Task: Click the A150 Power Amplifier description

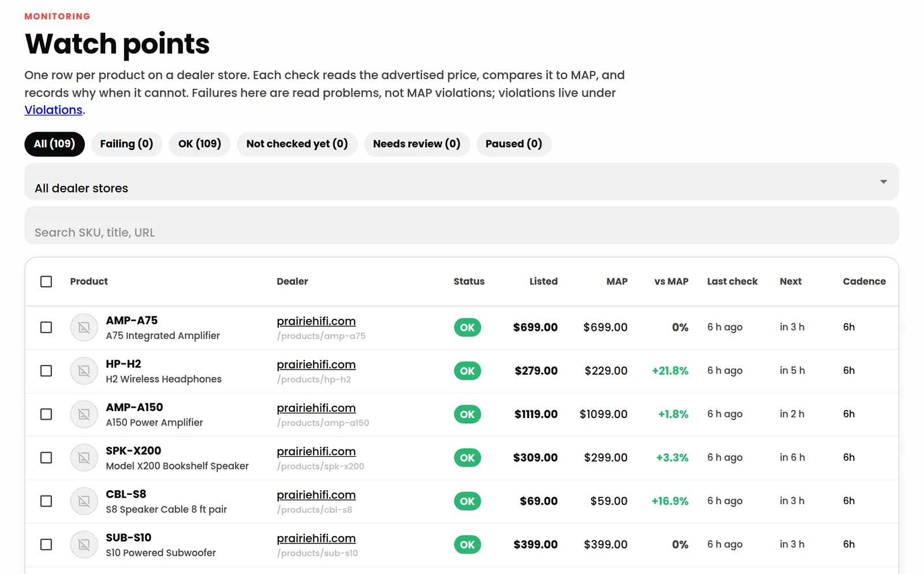Action: (x=154, y=423)
